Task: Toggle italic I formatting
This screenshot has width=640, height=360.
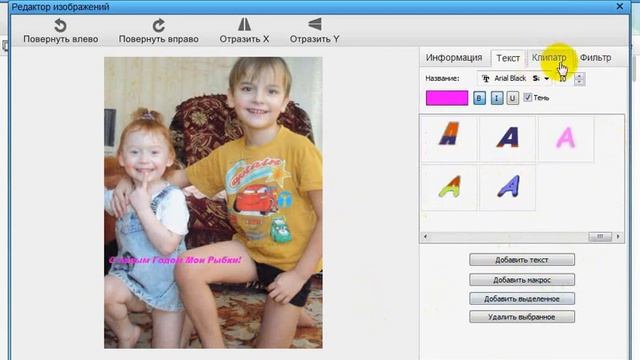Action: click(x=496, y=98)
